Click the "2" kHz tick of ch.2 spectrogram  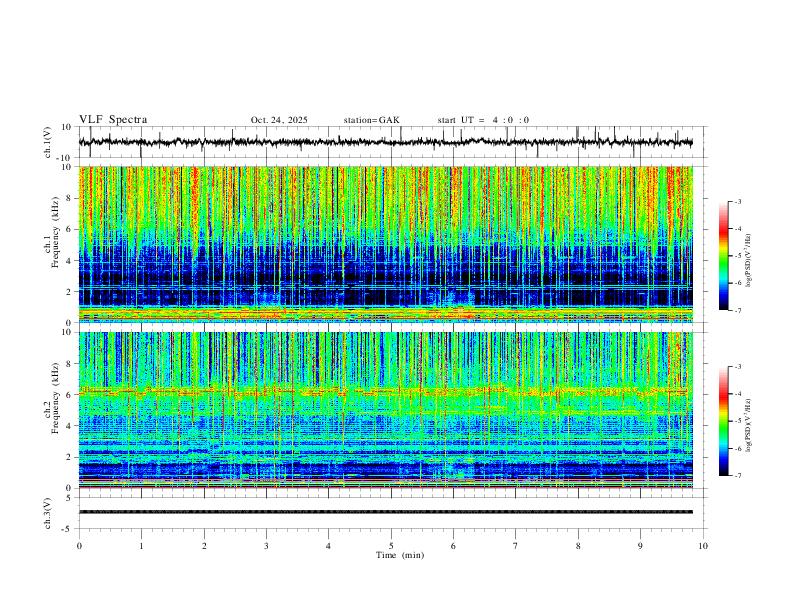69,457
